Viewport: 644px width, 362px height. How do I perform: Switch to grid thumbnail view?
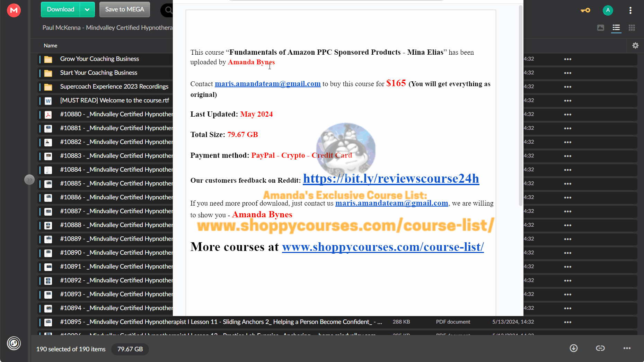coord(632,28)
